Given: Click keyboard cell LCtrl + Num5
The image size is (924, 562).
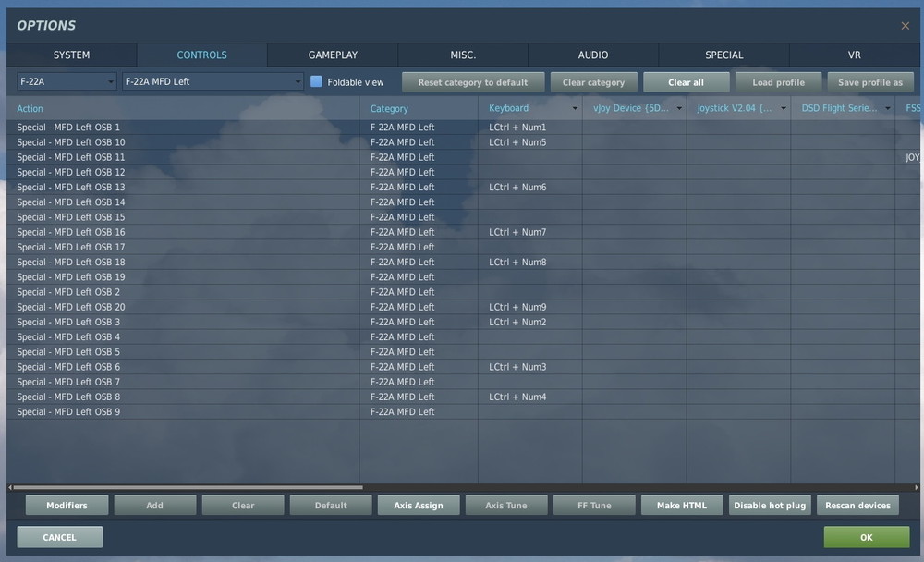Looking at the screenshot, I should coord(529,142).
